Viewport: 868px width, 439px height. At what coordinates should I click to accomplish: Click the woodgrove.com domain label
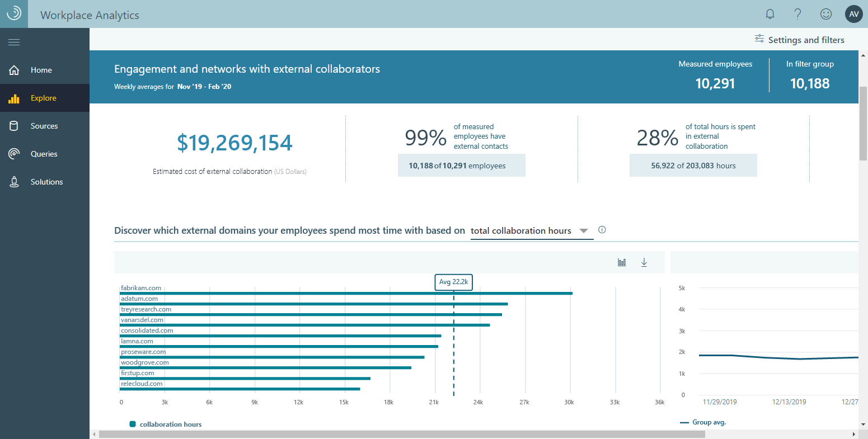point(145,362)
